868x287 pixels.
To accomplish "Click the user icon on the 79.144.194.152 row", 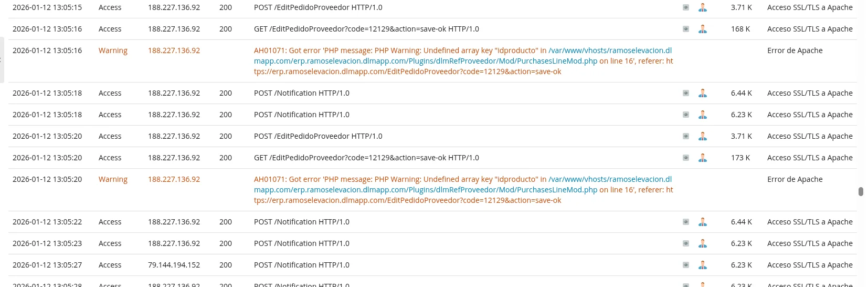I will [703, 265].
